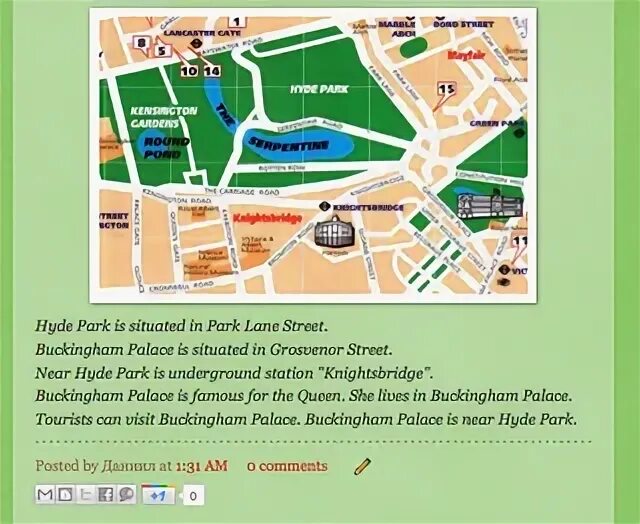Click the Buckingham Palace building icon on the map
Screen dimensions: 640x524
coord(489,204)
